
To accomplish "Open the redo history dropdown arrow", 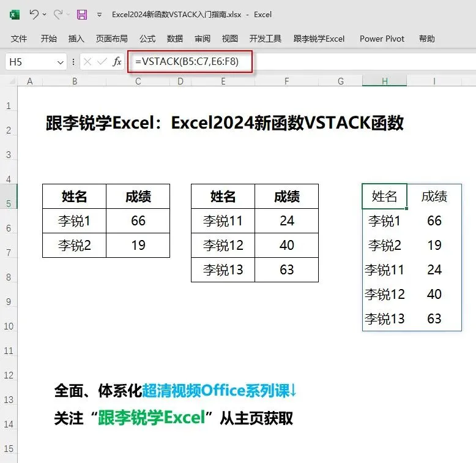I will [x=69, y=14].
